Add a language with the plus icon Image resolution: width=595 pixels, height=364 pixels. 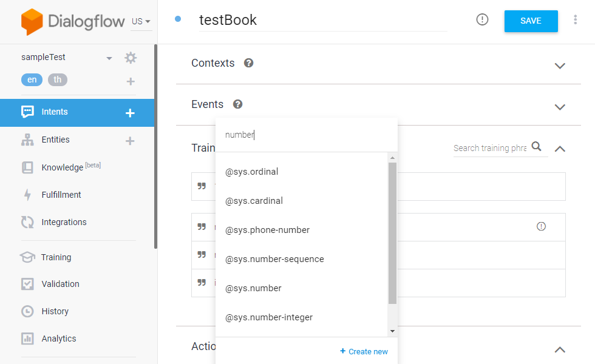131,81
